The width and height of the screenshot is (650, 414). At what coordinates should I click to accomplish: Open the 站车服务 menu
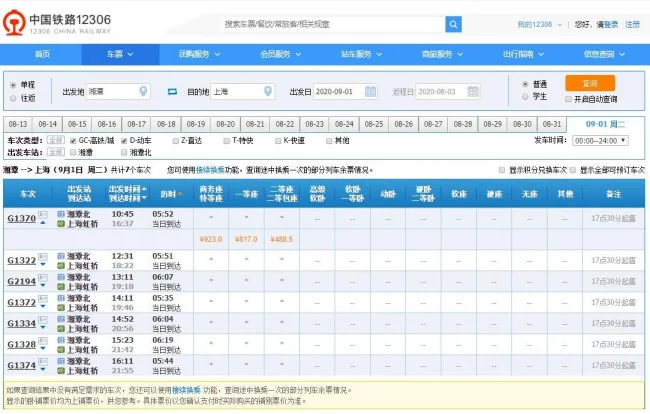(361, 54)
